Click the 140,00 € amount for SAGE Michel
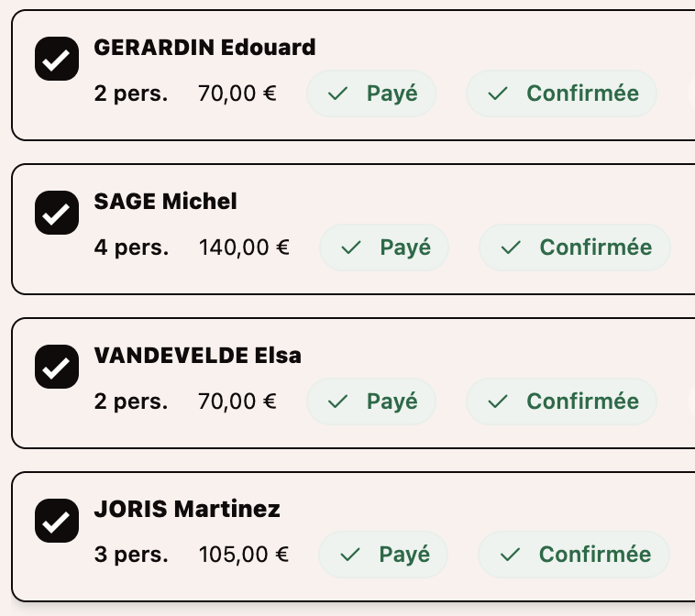The image size is (695, 616). click(244, 247)
